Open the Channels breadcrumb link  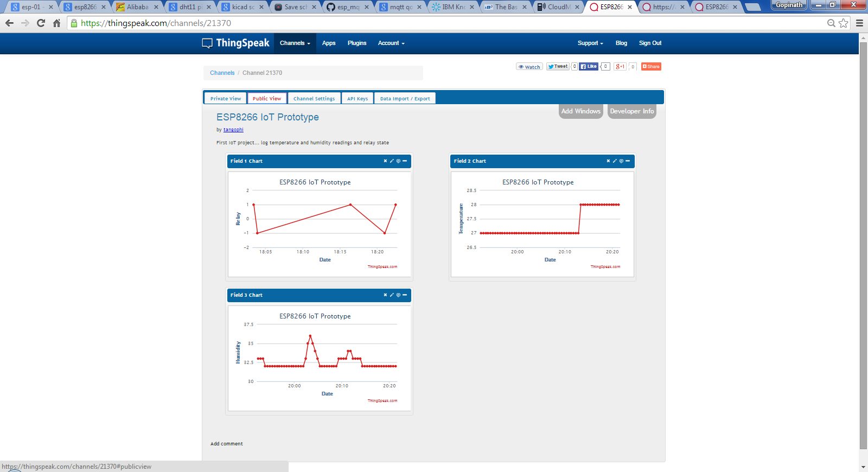point(222,73)
